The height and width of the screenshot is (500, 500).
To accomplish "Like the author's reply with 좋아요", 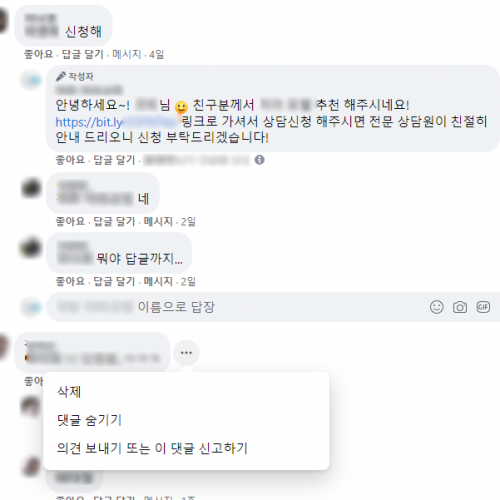I will point(70,160).
